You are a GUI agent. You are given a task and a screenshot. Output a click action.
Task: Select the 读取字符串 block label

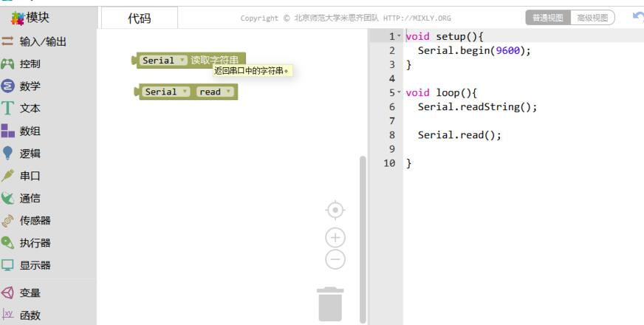[214, 61]
